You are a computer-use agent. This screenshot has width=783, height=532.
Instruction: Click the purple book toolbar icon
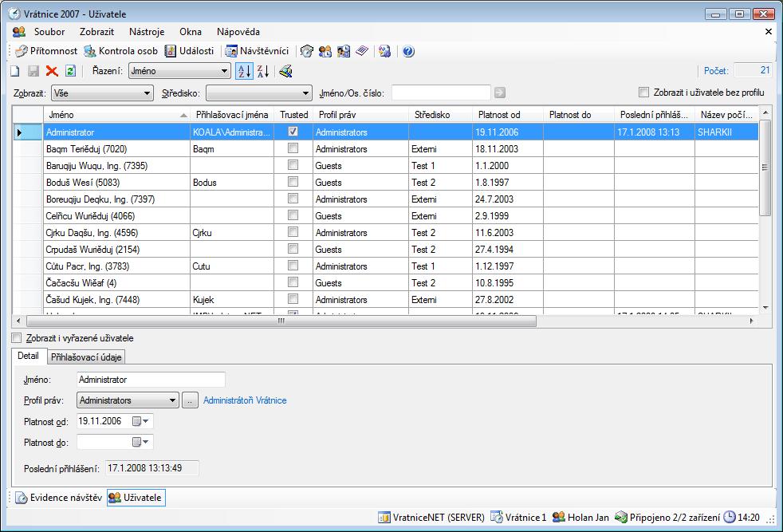[362, 51]
